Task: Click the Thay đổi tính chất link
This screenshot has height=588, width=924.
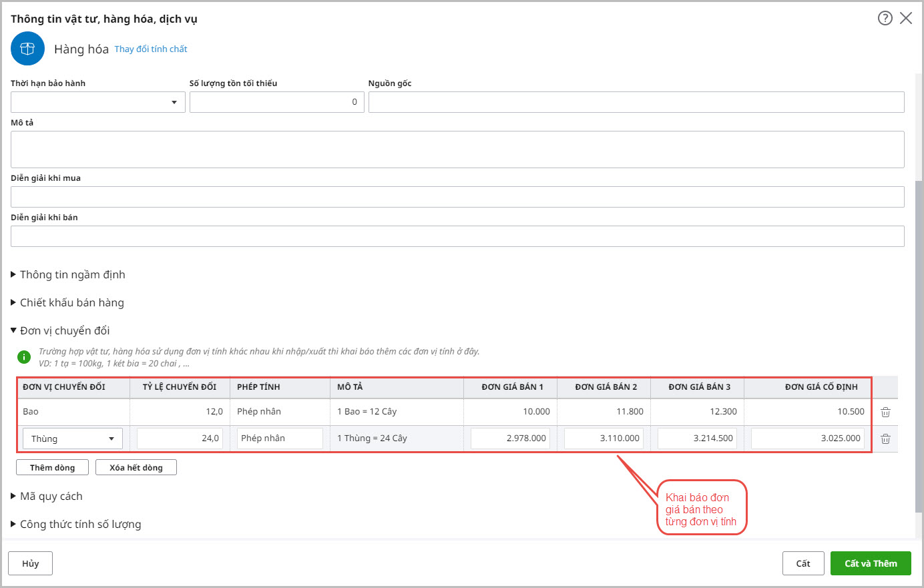Action: coord(151,49)
